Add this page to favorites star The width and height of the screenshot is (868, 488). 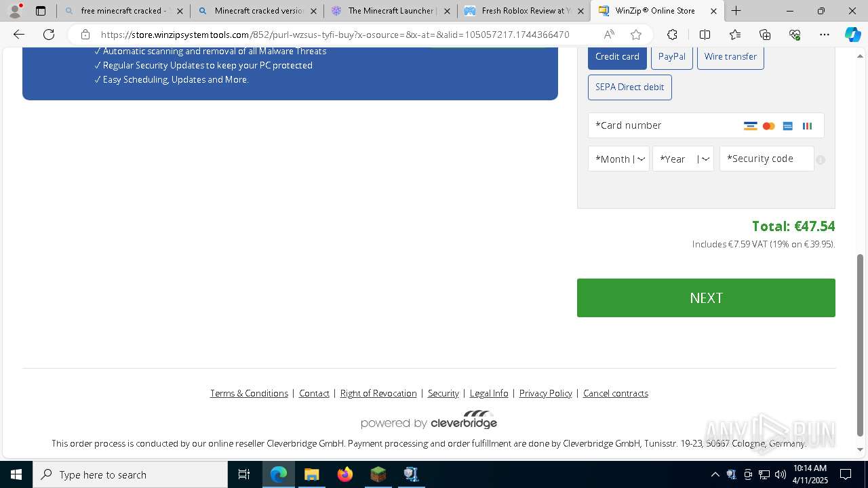(x=636, y=35)
